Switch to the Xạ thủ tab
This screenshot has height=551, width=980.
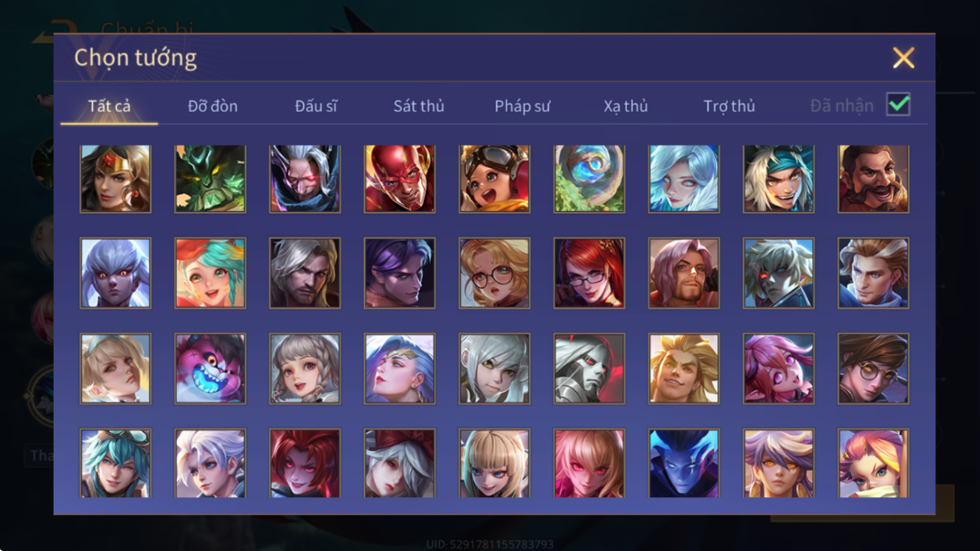626,106
